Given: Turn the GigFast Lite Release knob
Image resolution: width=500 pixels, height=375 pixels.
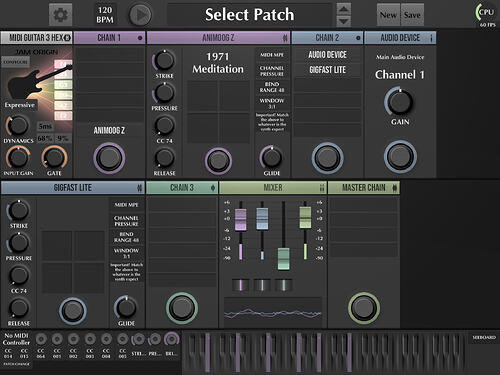Looking at the screenshot, I should coord(18,307).
